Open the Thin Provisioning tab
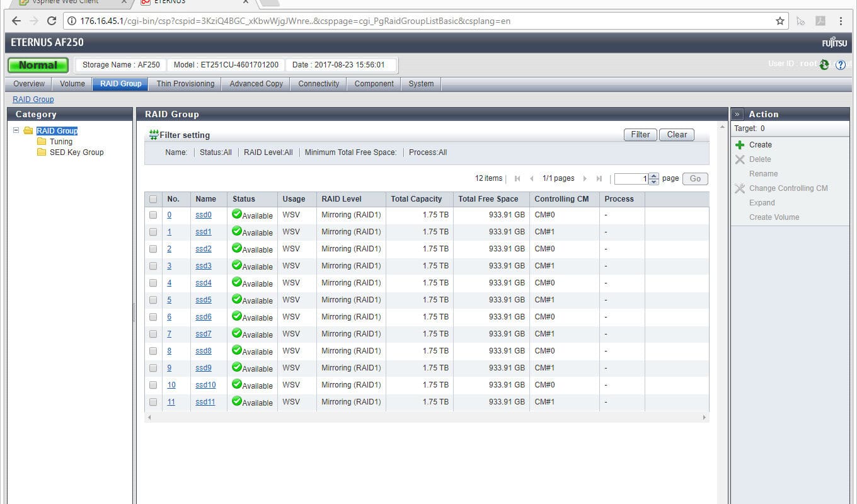Viewport: 857px width, 504px height. [185, 84]
